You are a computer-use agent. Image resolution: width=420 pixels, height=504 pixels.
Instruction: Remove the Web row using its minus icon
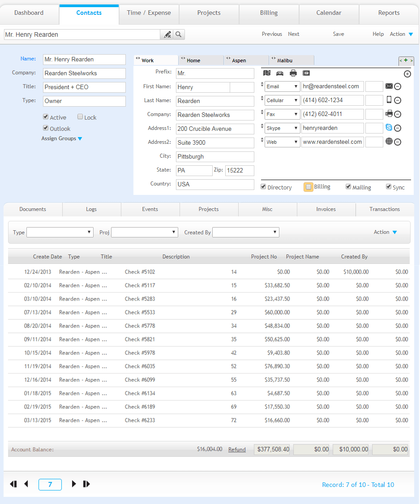click(398, 142)
